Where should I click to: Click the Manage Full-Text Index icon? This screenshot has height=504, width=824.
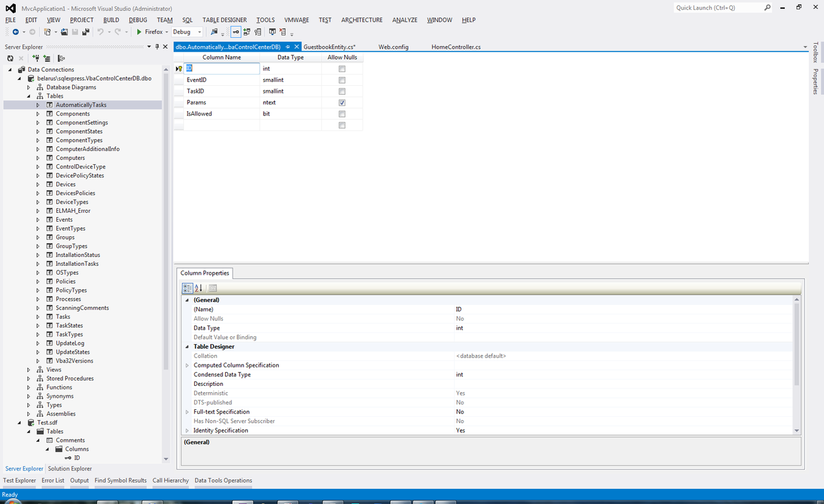(272, 32)
